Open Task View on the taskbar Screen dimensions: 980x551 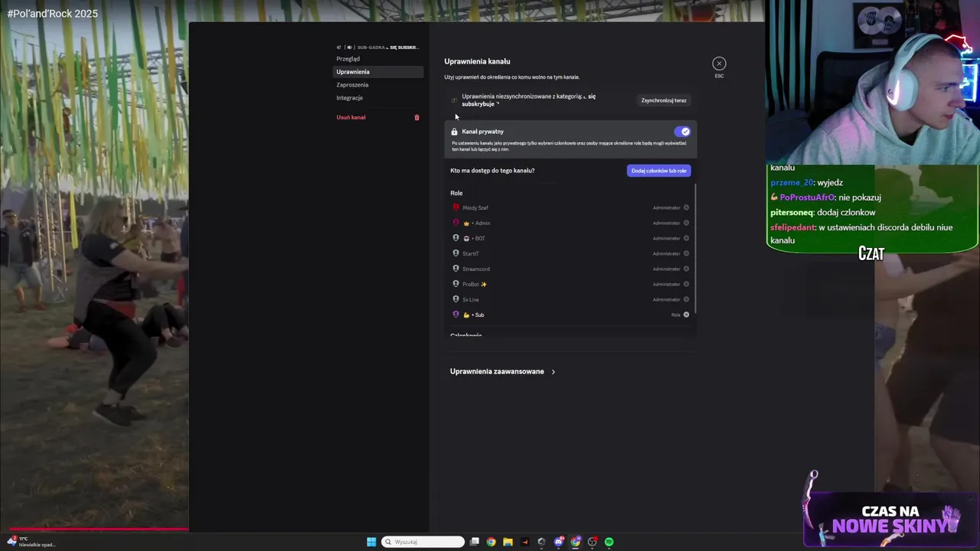pos(475,542)
